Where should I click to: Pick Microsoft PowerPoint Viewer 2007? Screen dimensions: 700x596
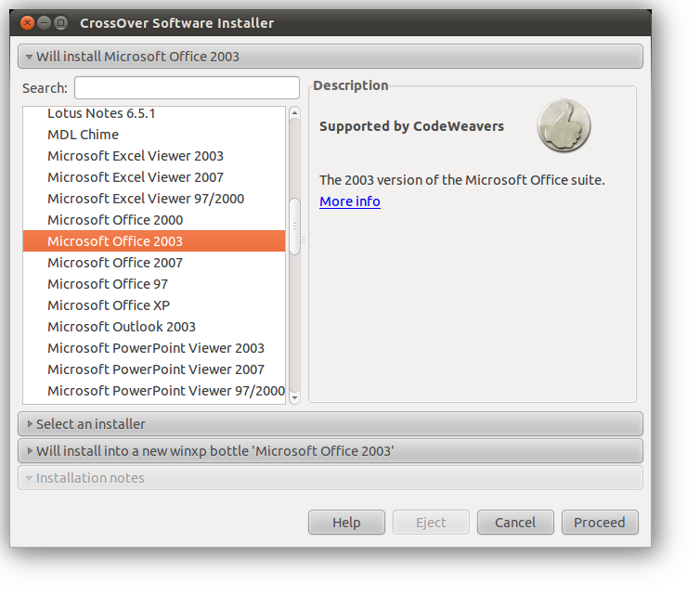click(x=154, y=369)
